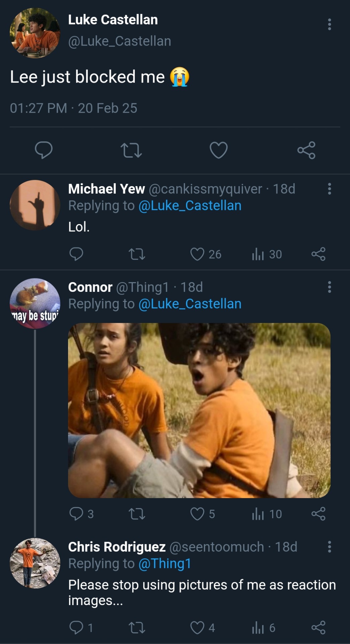This screenshot has width=350, height=644.
Task: Share Connor's reaction image reply
Action: tap(318, 514)
